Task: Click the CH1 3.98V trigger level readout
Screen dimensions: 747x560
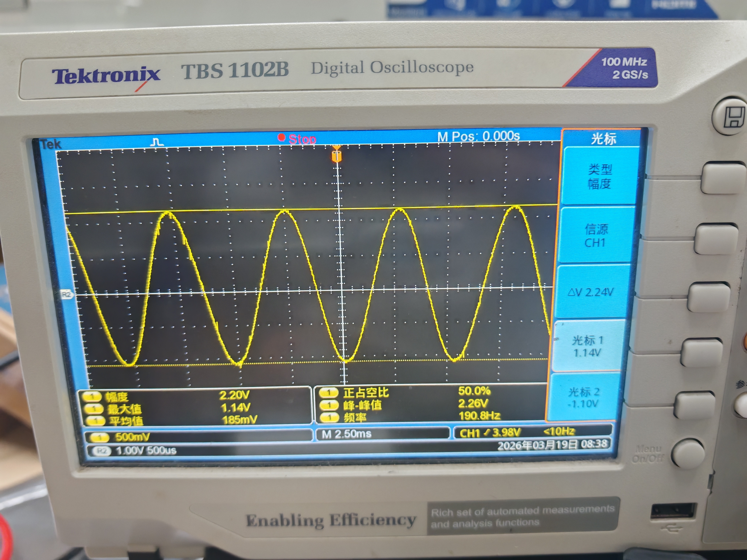Action: 490,432
